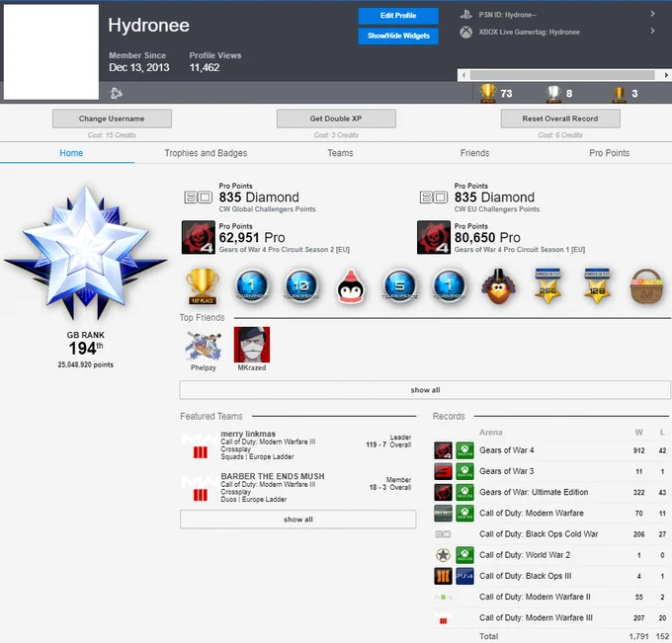This screenshot has height=643, width=672.
Task: Click the Black Ops III game icon in Records
Action: pyautogui.click(x=443, y=576)
